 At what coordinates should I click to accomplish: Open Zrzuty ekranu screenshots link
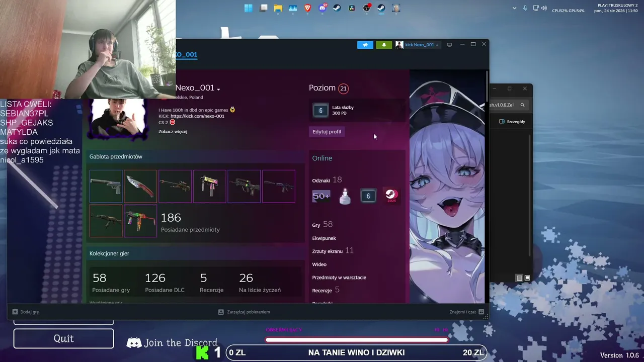pyautogui.click(x=333, y=251)
